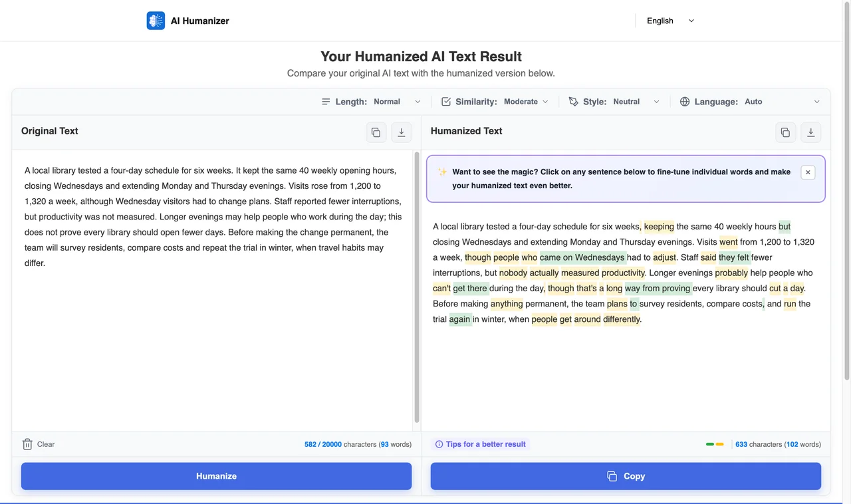Click the sparkle icon in the magic tip banner
Viewport: 851px width, 504px height.
click(x=442, y=172)
